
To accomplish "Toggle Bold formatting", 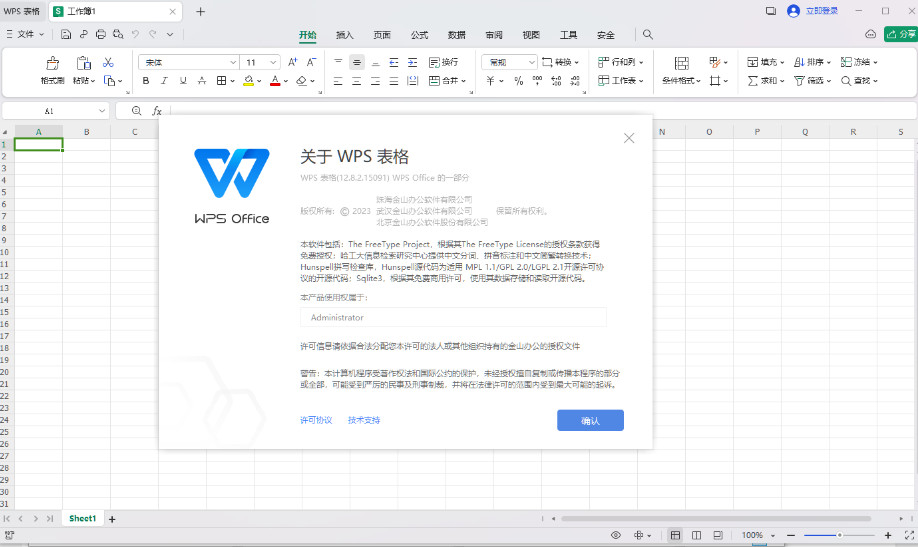I will pyautogui.click(x=146, y=81).
